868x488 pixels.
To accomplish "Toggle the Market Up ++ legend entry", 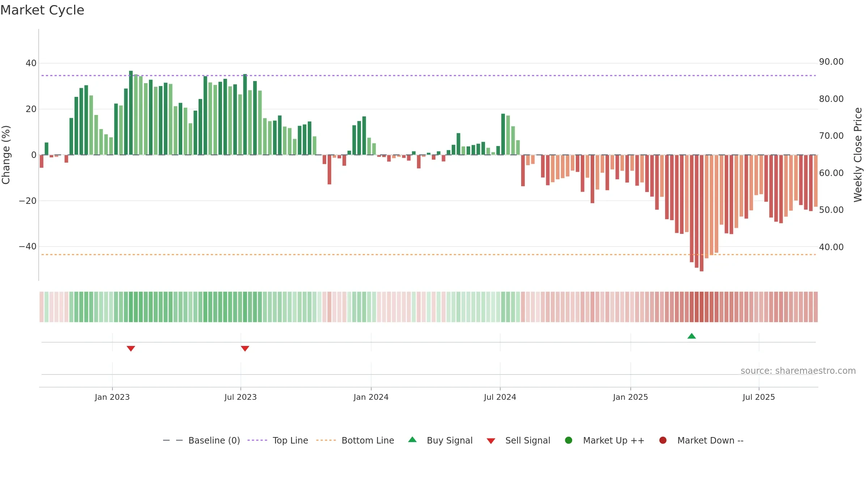I will (x=604, y=440).
